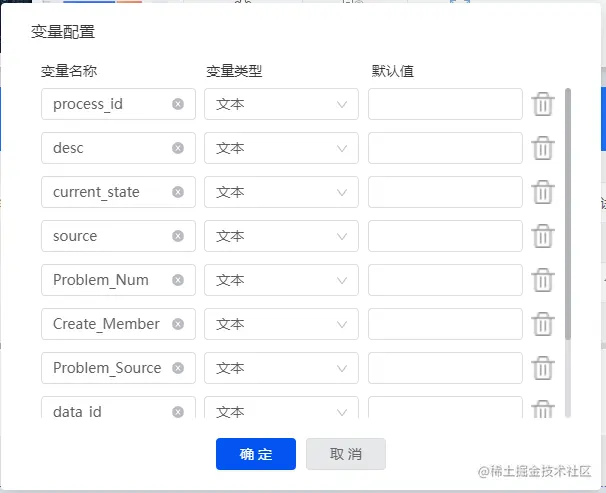Click the variable list vertical scrollbar thumb
The width and height of the screenshot is (606, 493).
point(568,214)
